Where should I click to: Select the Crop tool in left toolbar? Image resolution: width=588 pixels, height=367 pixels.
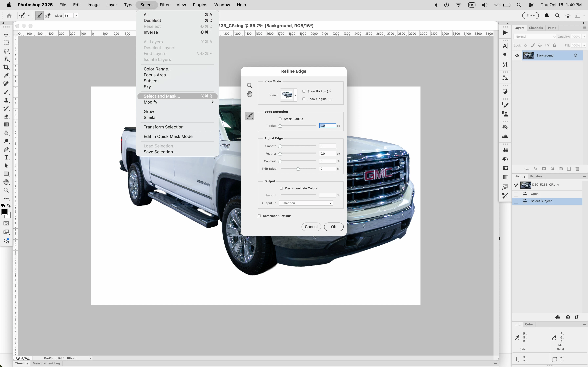(6, 67)
